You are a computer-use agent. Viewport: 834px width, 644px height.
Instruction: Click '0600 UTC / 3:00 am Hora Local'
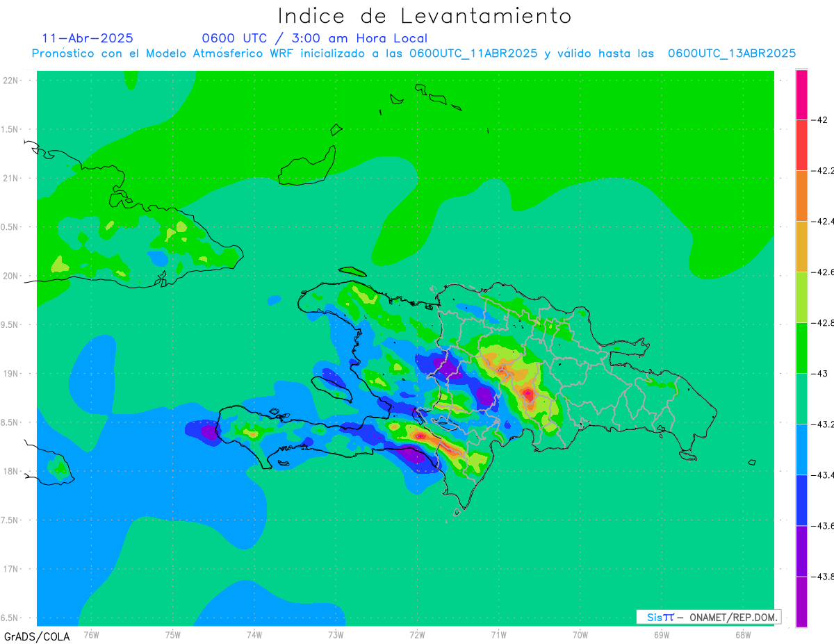point(315,38)
